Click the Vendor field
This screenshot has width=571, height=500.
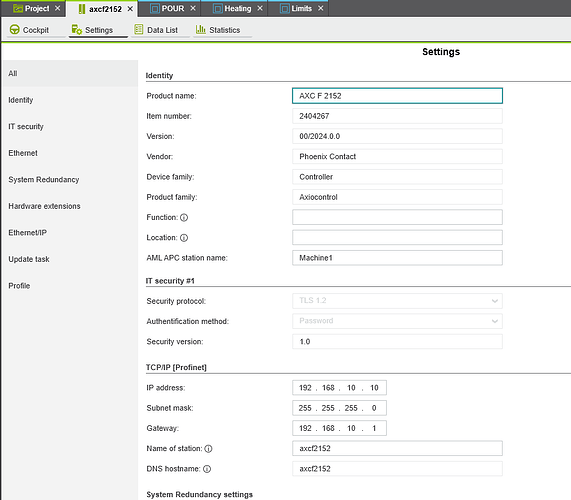(397, 157)
